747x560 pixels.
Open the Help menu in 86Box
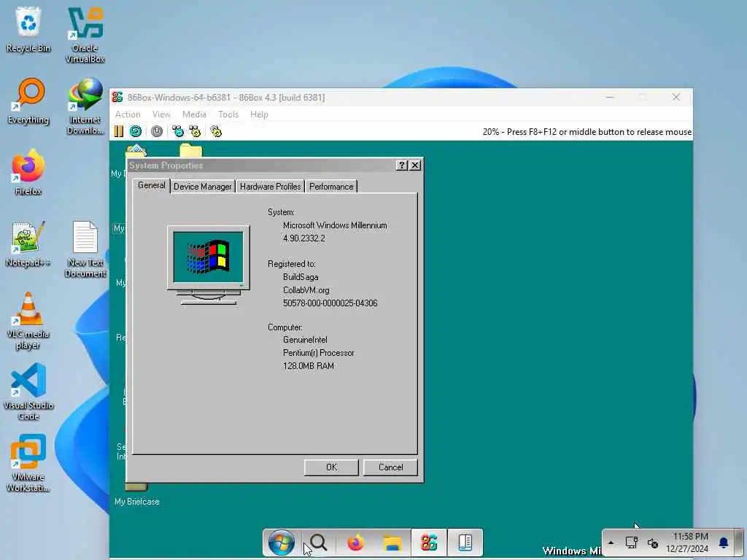(259, 114)
